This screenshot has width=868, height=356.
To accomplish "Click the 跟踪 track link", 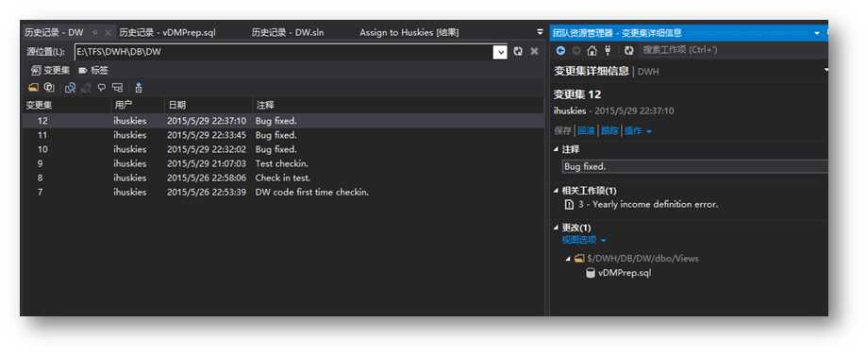I will point(610,131).
